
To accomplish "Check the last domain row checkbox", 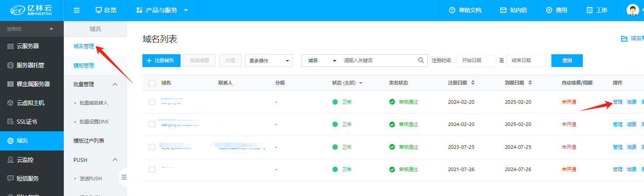I will point(152,169).
